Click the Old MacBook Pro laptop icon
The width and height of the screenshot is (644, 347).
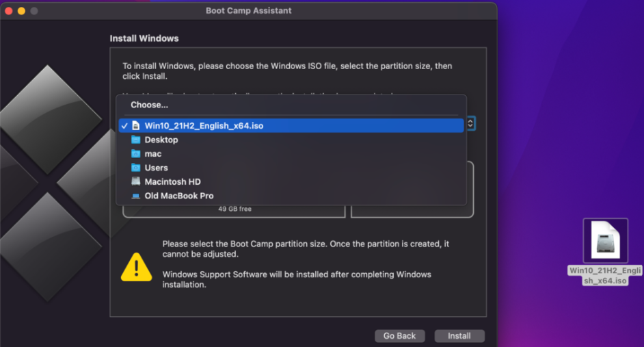pos(135,196)
